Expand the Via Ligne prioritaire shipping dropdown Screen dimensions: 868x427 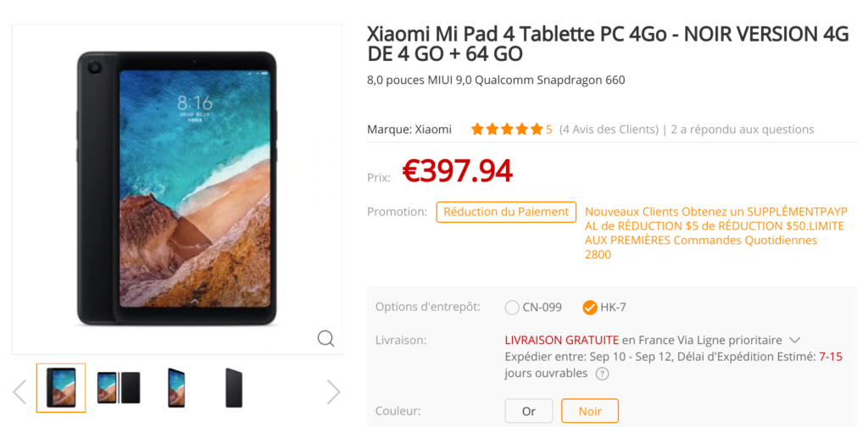tap(794, 340)
